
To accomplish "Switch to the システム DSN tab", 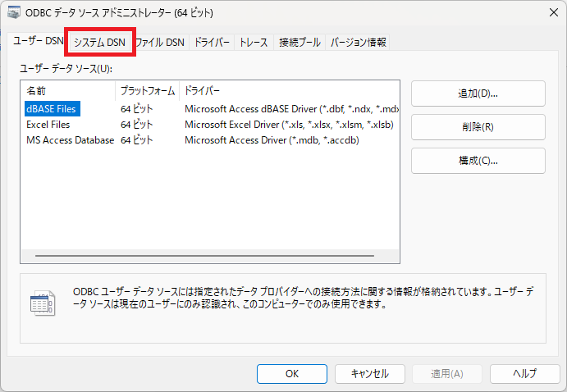I will (99, 43).
